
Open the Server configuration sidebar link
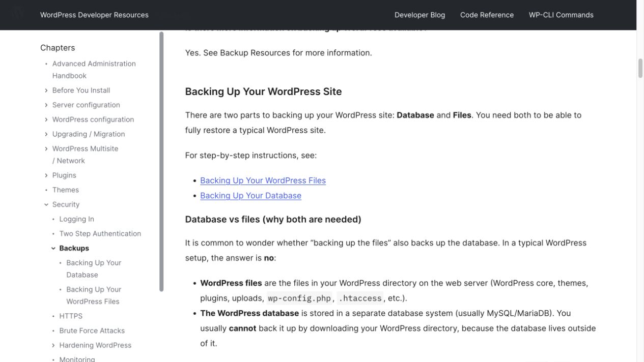pyautogui.click(x=86, y=105)
